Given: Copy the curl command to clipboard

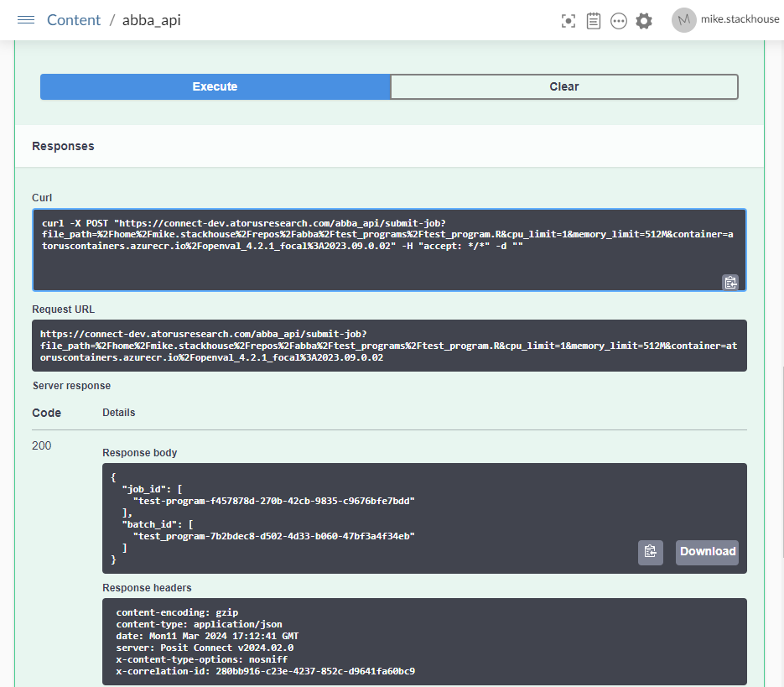Looking at the screenshot, I should [x=730, y=282].
